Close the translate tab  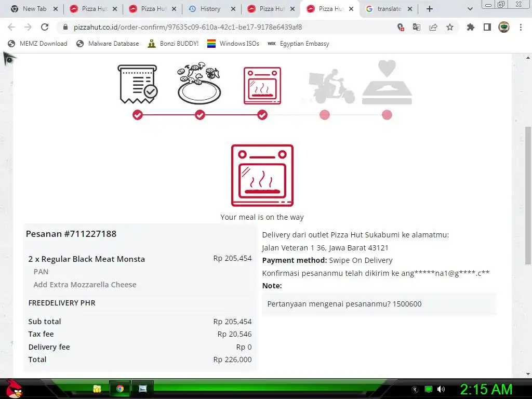[410, 9]
